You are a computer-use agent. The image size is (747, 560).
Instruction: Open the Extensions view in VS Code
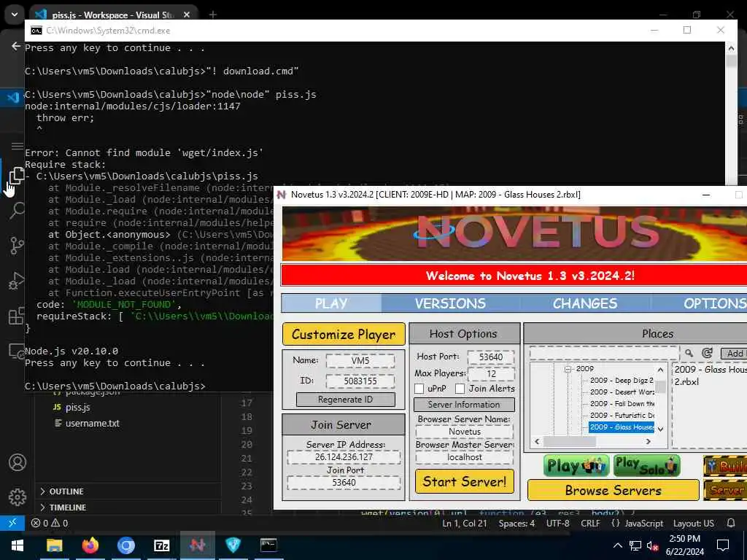coord(17,316)
